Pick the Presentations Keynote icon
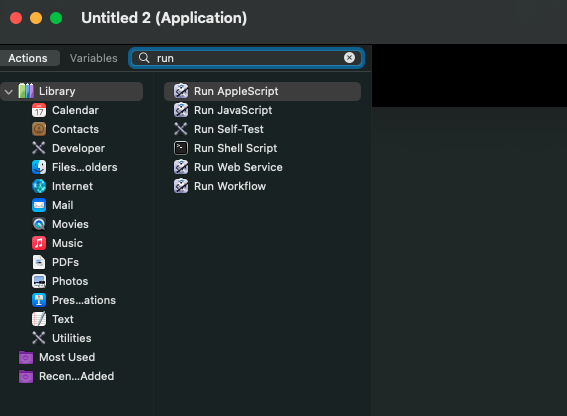This screenshot has width=567, height=416. tap(39, 300)
